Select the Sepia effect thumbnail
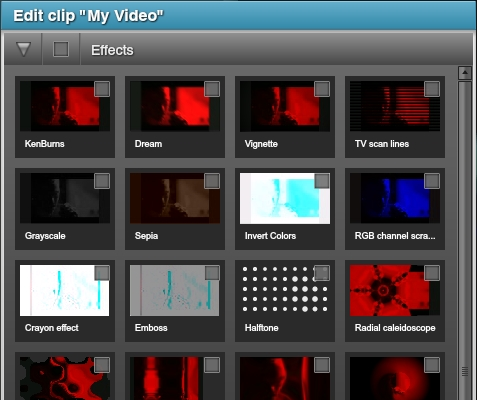477x400 pixels. coord(175,198)
